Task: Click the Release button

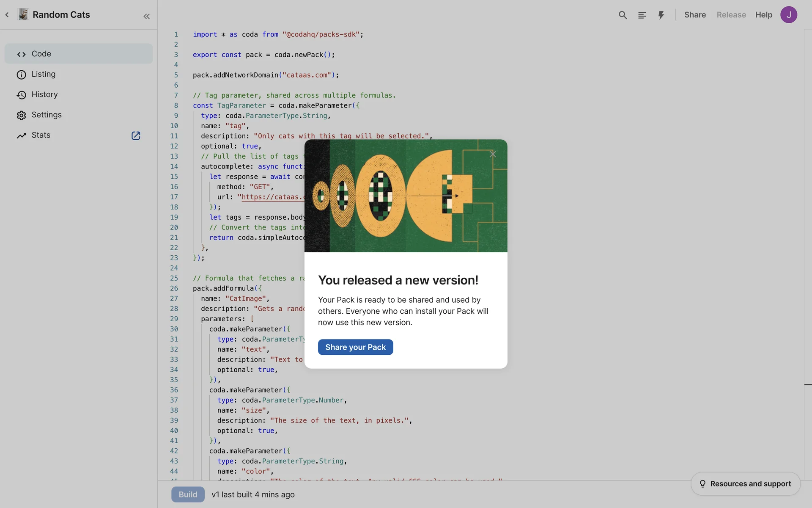Action: (731, 15)
